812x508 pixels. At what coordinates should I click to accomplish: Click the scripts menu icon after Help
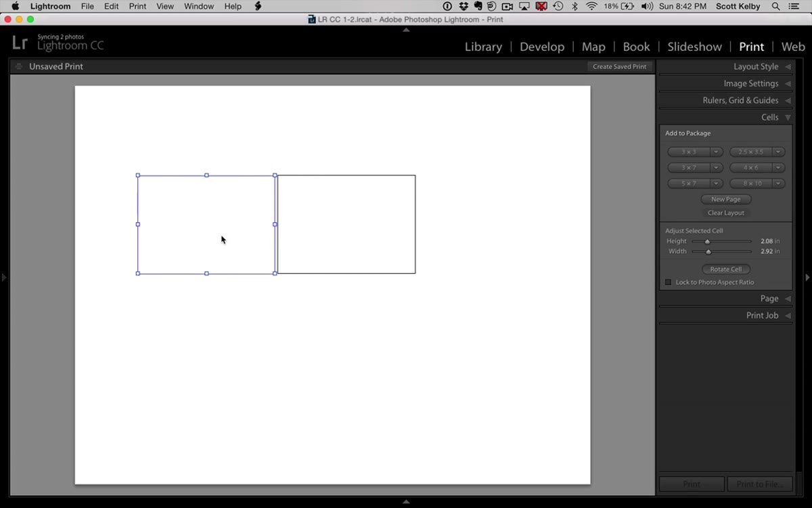coord(258,6)
